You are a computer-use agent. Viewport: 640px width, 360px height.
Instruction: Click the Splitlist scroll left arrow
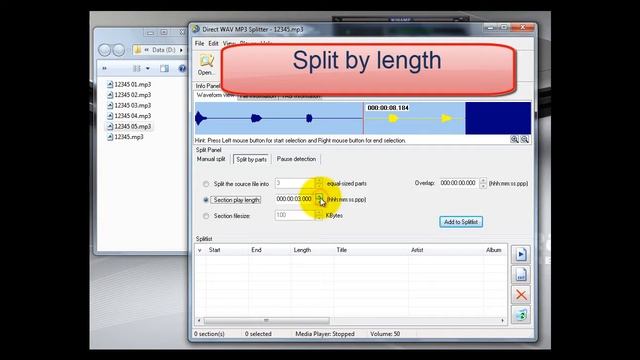199,321
